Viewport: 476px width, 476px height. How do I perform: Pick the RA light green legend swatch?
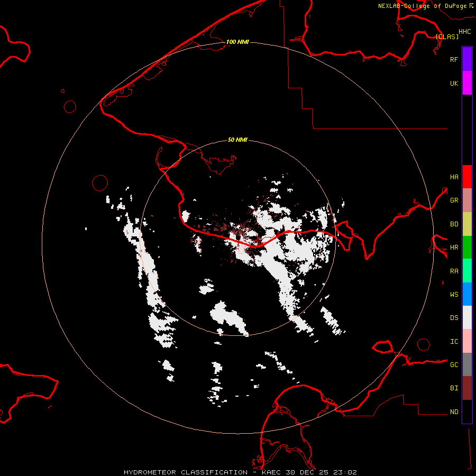point(467,271)
